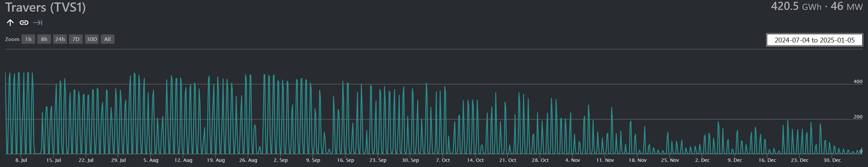
Task: Show All data in the chart
Action: pyautogui.click(x=107, y=39)
